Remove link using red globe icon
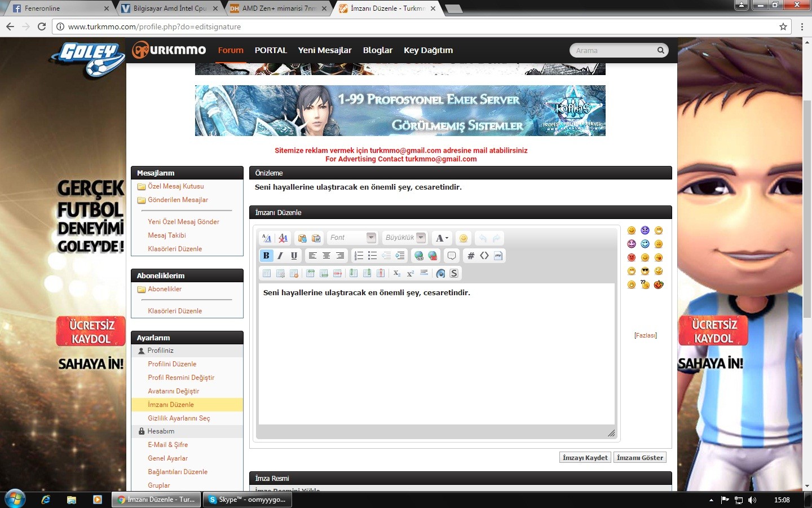The image size is (812, 508). [433, 256]
